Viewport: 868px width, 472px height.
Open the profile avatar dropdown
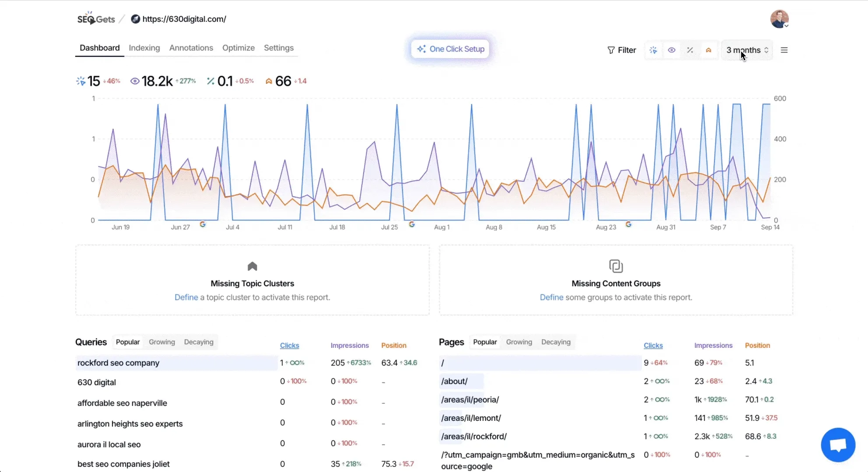[780, 19]
